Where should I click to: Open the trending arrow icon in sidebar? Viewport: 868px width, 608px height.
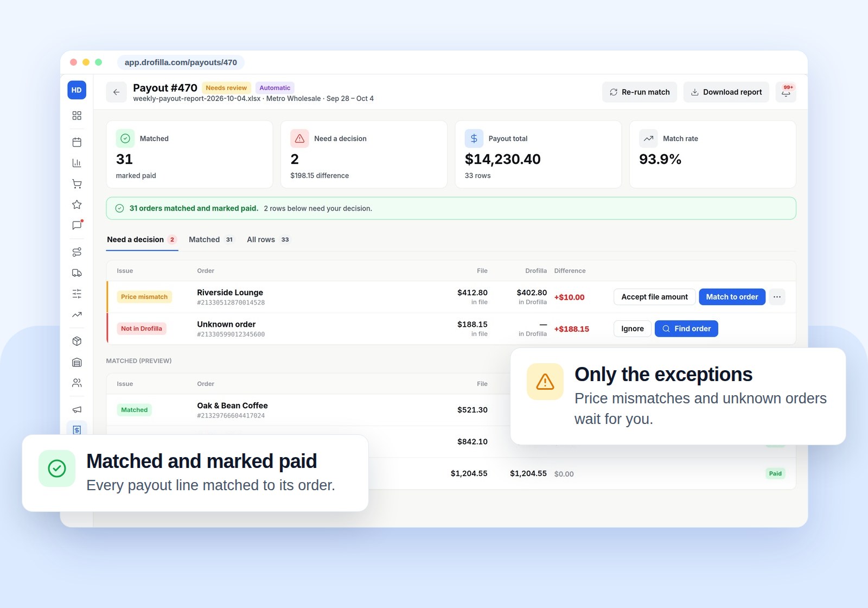(x=76, y=314)
